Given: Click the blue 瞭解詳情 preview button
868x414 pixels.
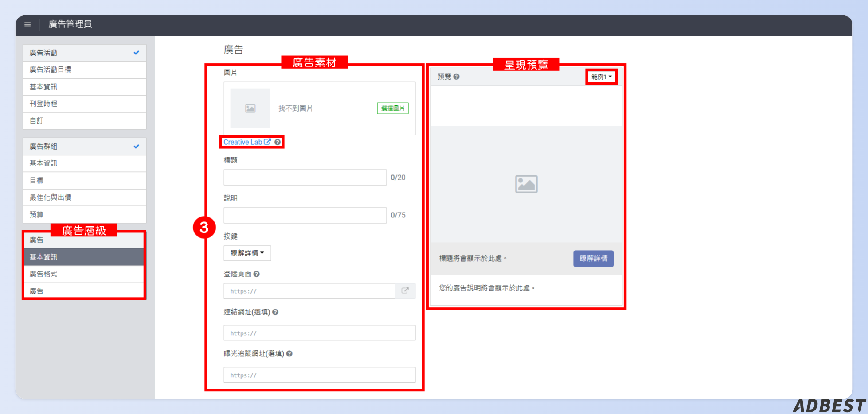Looking at the screenshot, I should [x=593, y=259].
